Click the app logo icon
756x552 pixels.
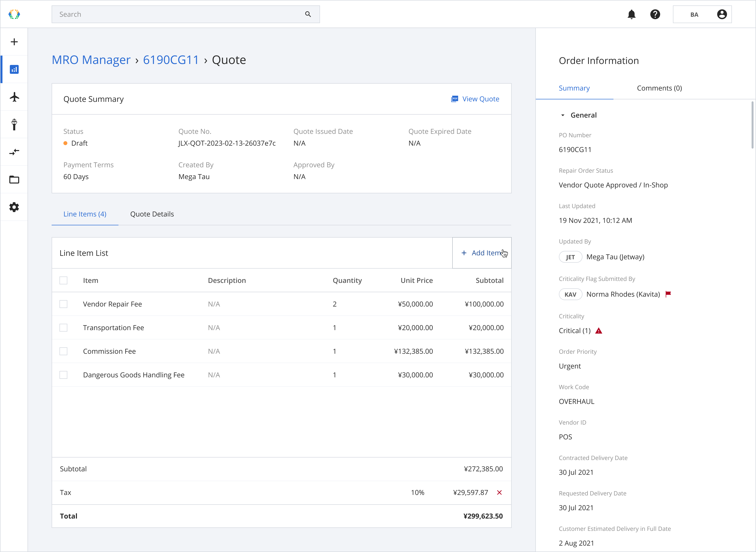click(14, 14)
